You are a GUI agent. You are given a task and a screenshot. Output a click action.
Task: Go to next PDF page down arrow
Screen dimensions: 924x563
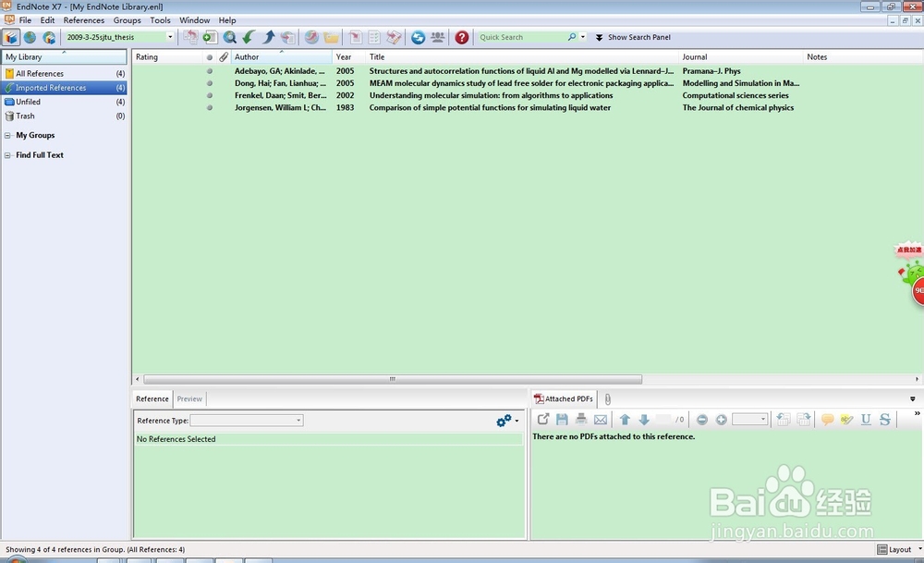pos(644,419)
